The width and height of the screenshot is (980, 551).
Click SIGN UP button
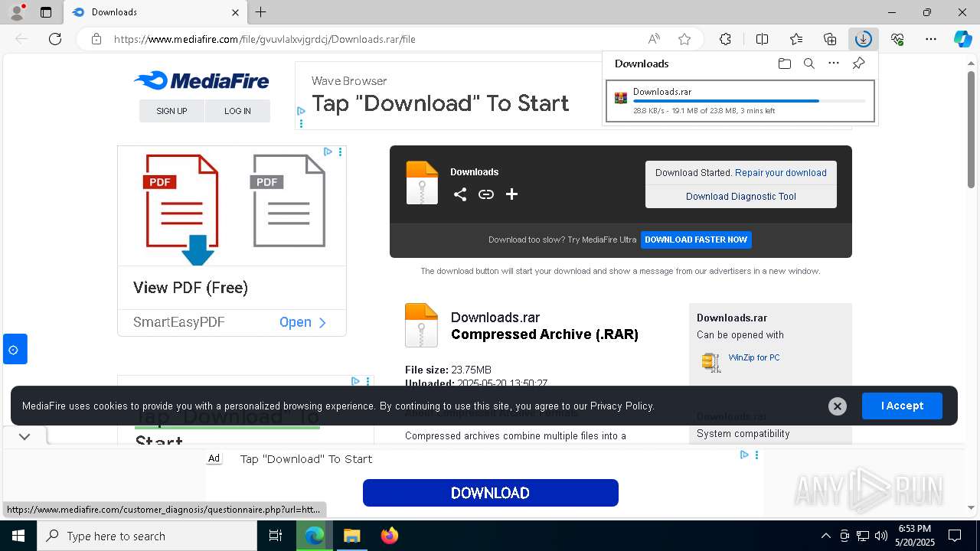pyautogui.click(x=171, y=111)
